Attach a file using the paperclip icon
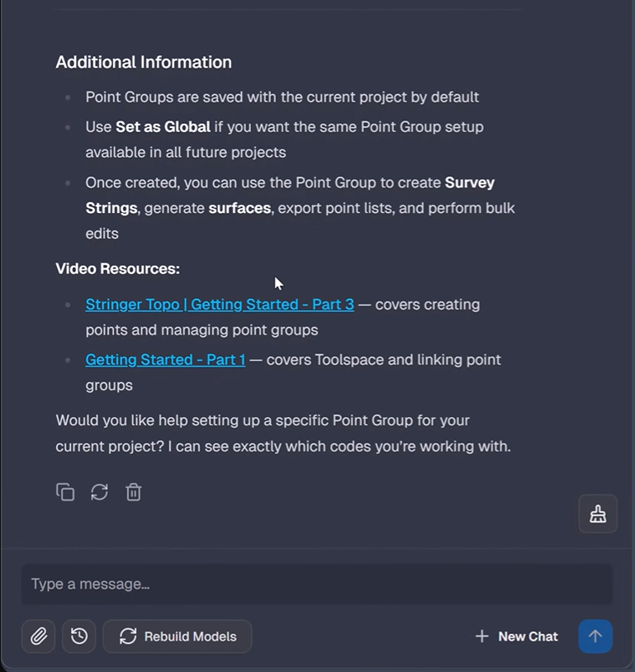 (39, 637)
